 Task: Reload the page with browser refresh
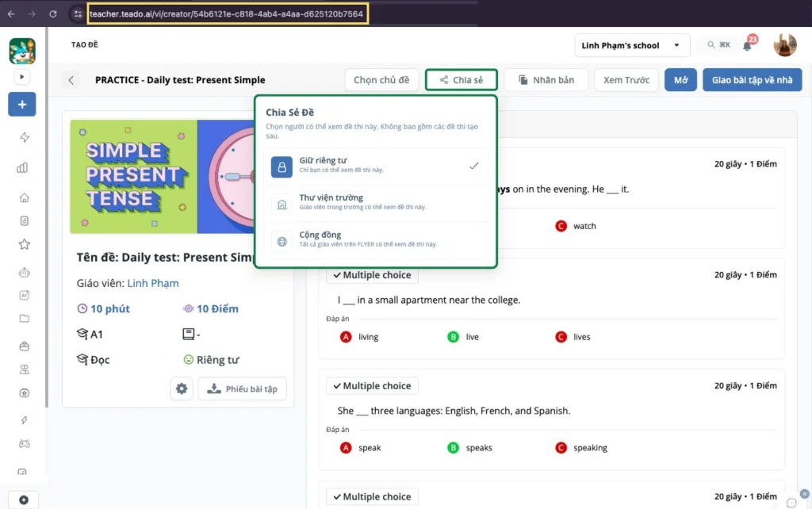pos(53,14)
